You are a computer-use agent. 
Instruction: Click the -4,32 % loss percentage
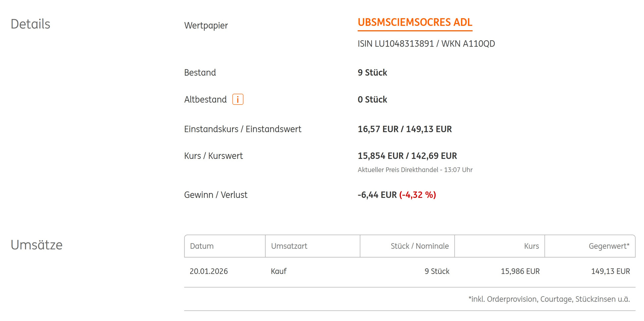[x=417, y=195]
